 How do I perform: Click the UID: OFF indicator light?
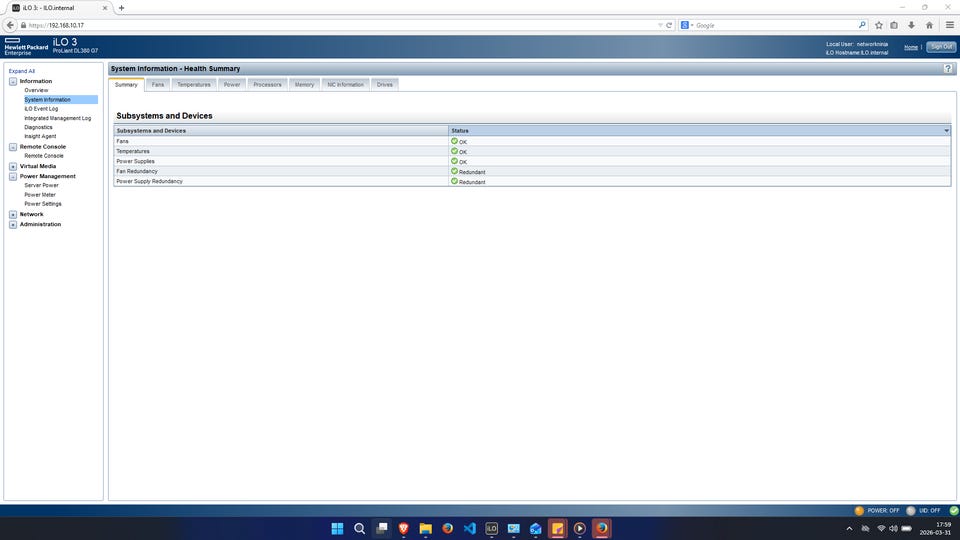[x=911, y=510]
